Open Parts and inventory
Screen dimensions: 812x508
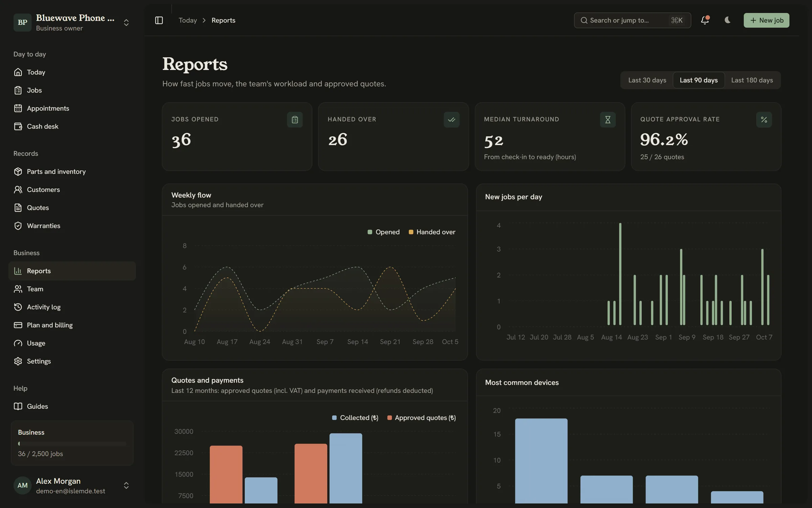click(72, 171)
